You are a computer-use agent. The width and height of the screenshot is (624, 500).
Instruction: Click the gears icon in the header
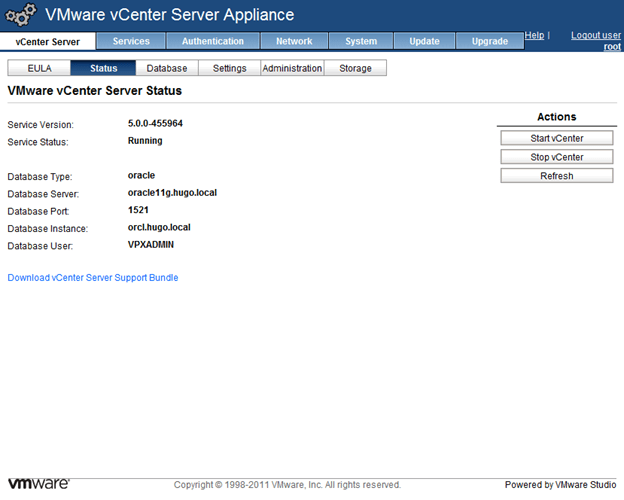tap(22, 15)
